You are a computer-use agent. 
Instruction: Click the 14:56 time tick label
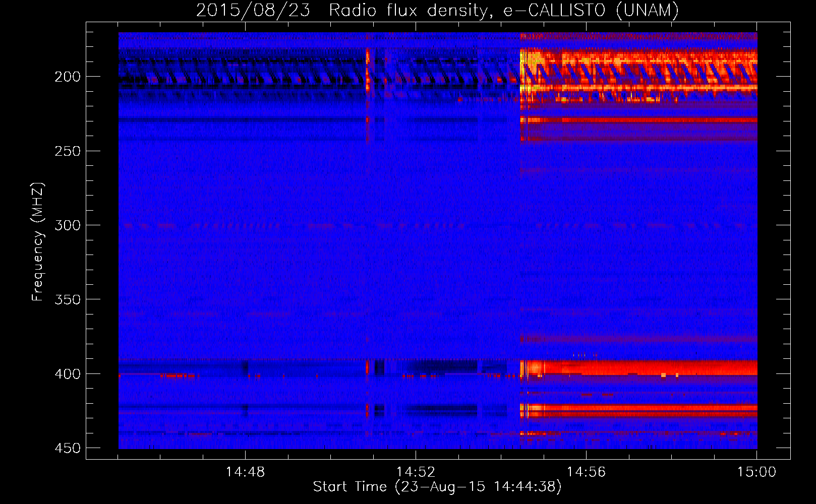pos(586,472)
